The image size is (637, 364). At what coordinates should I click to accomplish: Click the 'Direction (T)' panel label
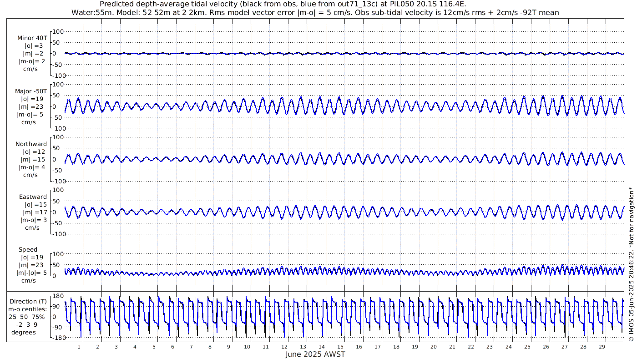click(28, 302)
